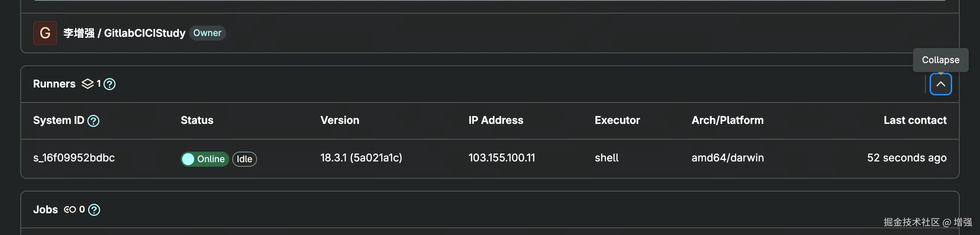The height and width of the screenshot is (235, 980).
Task: Click the "52 seconds ago" timestamp
Action: tap(907, 158)
